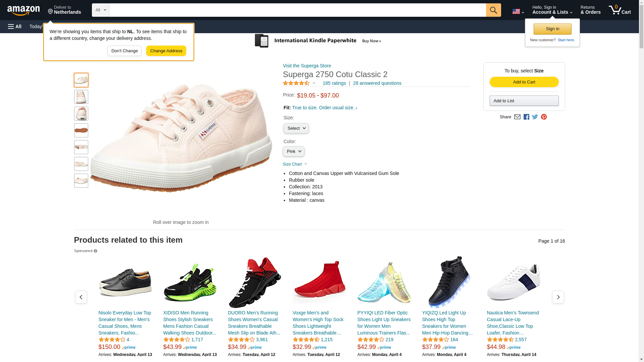The width and height of the screenshot is (644, 362).
Task: Open the language flag selector
Action: tap(518, 11)
